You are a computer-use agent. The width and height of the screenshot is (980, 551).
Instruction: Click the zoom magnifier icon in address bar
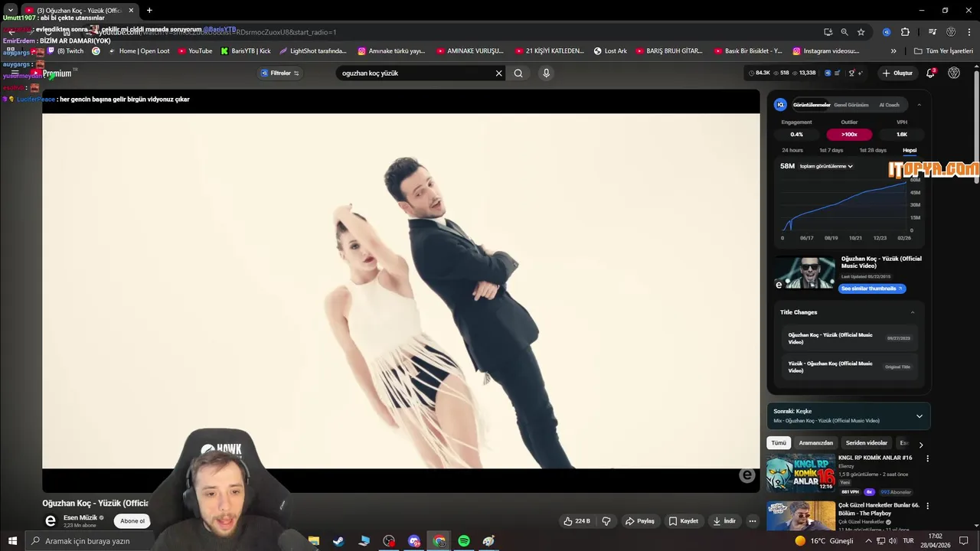844,32
